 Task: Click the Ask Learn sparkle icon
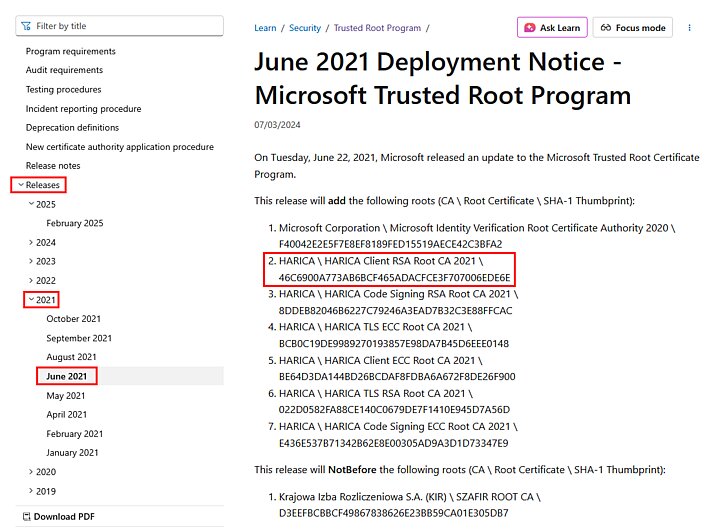[529, 28]
